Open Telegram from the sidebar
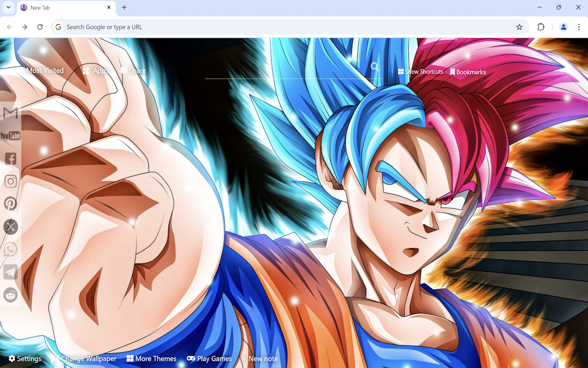 [11, 272]
